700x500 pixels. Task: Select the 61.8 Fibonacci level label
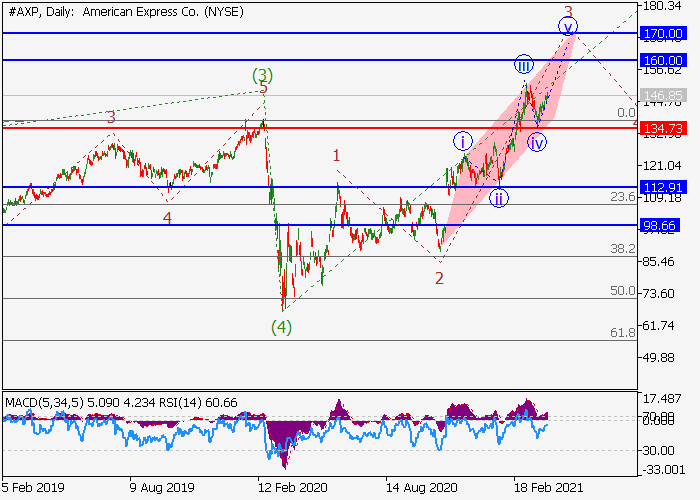pyautogui.click(x=623, y=333)
